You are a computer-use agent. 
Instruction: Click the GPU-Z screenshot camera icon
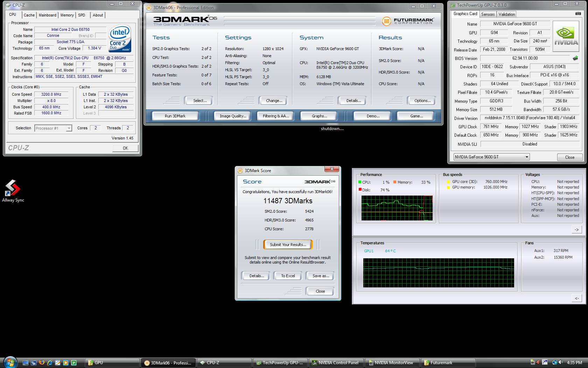pos(578,14)
